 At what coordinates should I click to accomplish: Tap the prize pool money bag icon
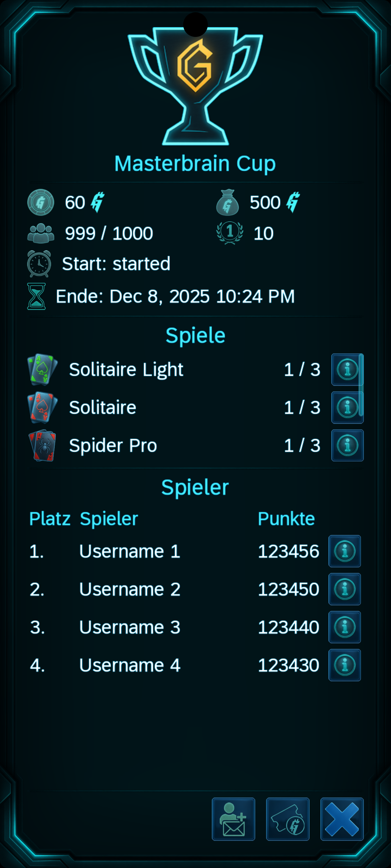[227, 203]
